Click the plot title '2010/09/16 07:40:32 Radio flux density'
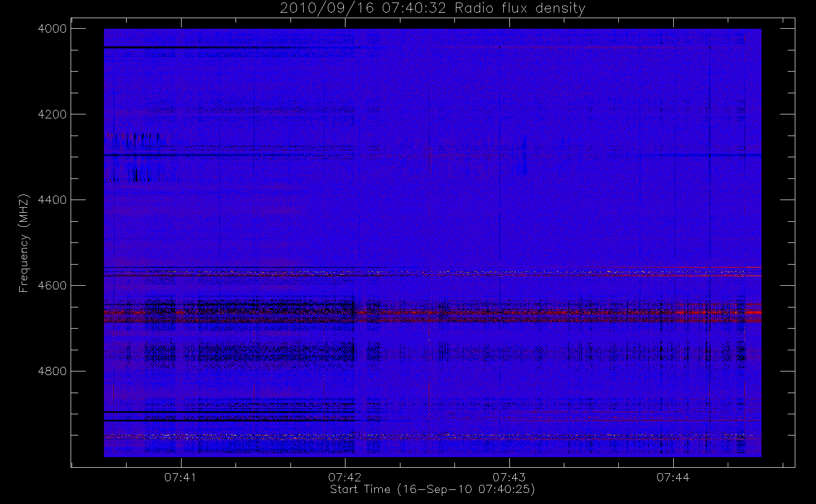Viewport: 816px width, 504px height. [x=432, y=9]
